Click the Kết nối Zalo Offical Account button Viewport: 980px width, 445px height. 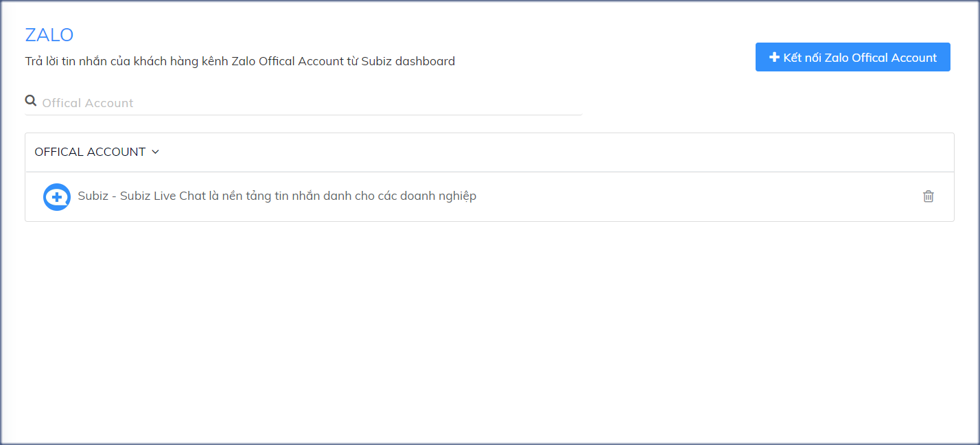[852, 57]
